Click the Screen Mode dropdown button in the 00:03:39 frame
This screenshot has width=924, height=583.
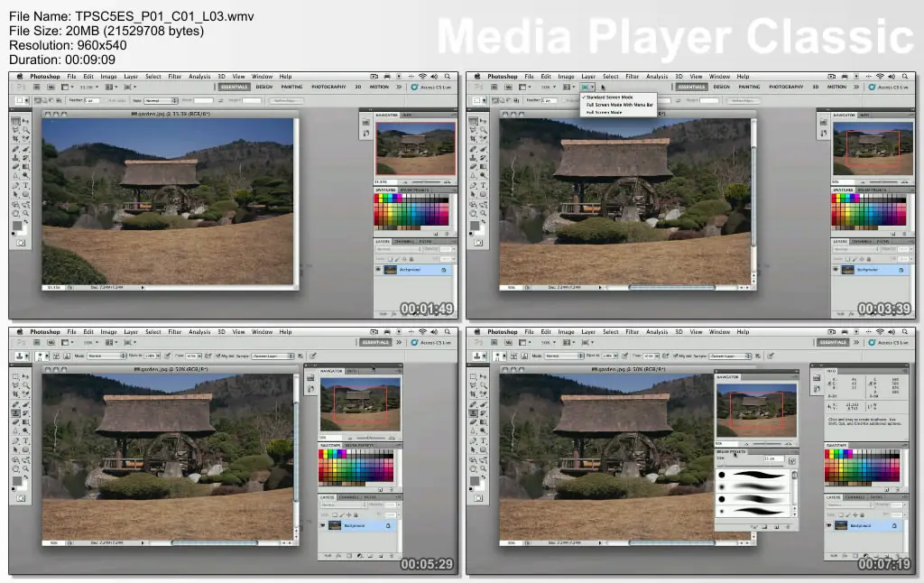click(x=587, y=87)
